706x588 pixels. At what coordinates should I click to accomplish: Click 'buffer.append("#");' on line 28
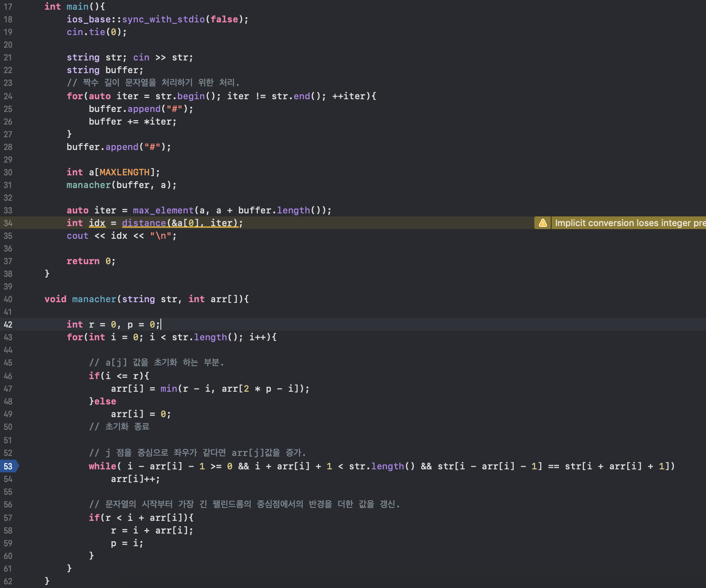[x=119, y=147]
